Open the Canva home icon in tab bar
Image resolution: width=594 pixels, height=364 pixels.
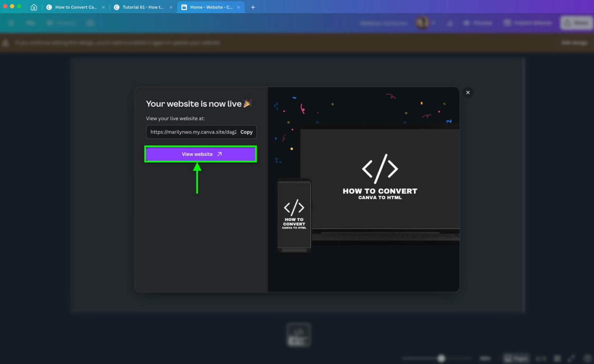(34, 7)
